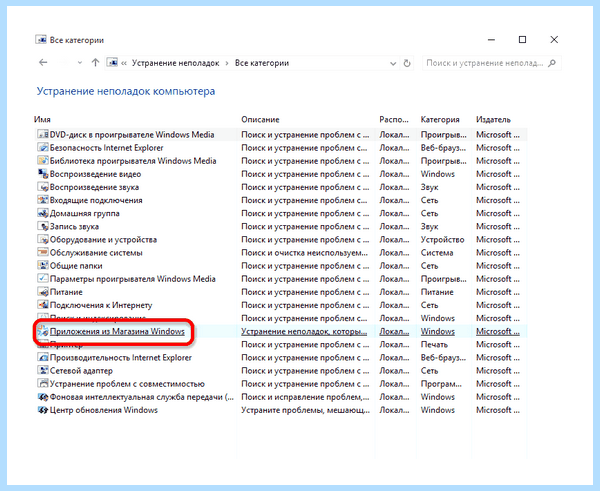Viewport: 600px width, 491px height.
Task: Click icon of DVD-диск в проигрывателе Windows Media
Action: 43,134
